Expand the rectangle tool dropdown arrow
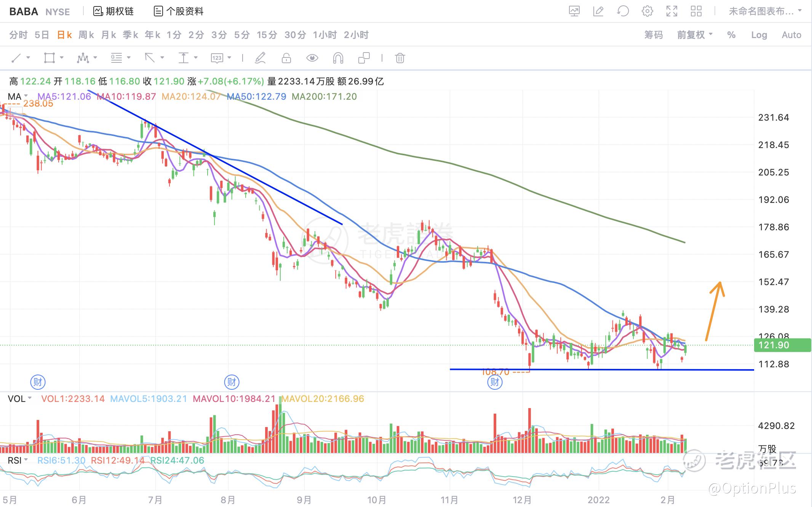Image resolution: width=812 pixels, height=507 pixels. (62, 58)
